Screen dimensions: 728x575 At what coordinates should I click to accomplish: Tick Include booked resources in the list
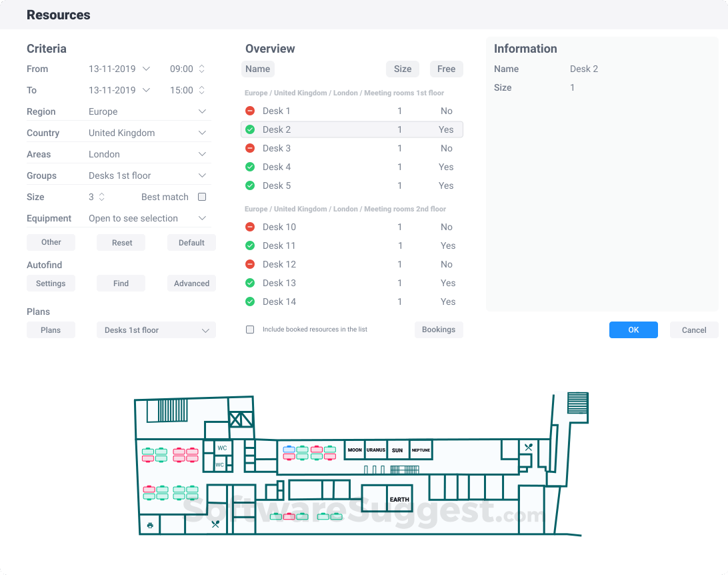click(250, 330)
